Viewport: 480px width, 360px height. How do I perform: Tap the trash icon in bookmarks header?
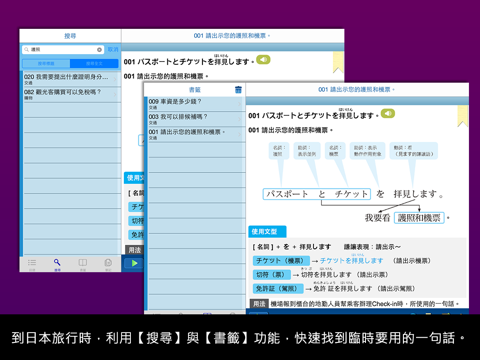point(238,89)
